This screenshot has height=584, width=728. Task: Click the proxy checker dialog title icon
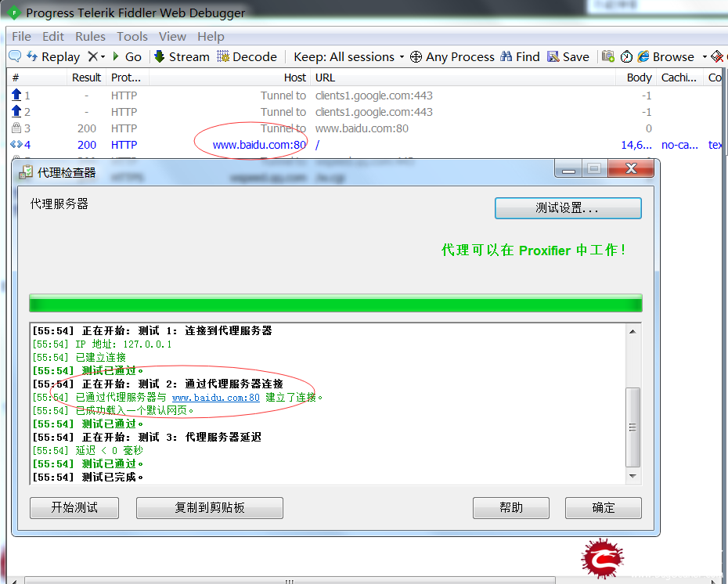[x=26, y=173]
